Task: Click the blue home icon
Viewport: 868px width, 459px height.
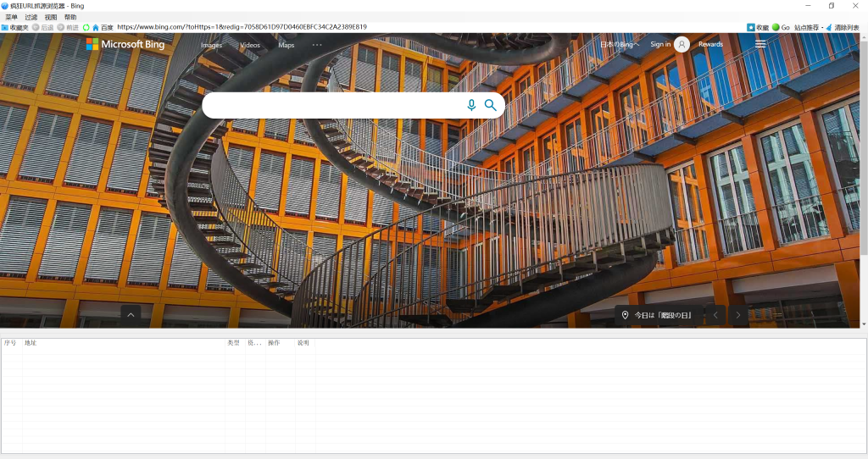Action: (x=95, y=27)
